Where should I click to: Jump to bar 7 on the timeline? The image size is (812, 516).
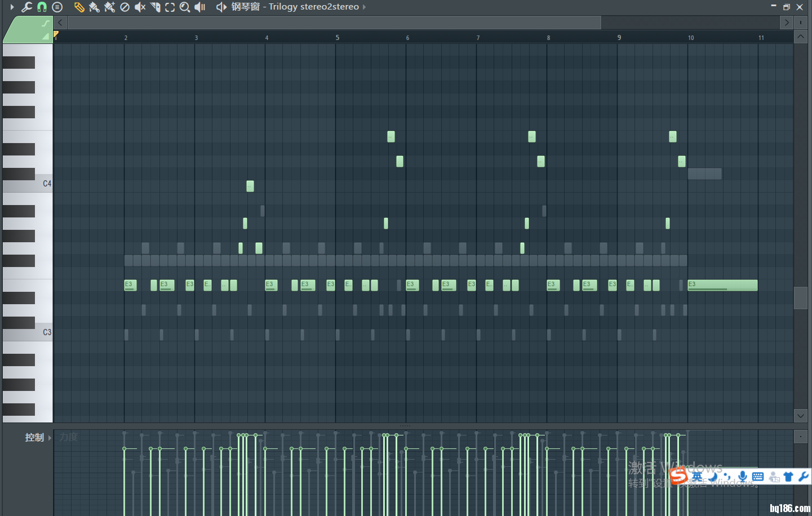(478, 38)
